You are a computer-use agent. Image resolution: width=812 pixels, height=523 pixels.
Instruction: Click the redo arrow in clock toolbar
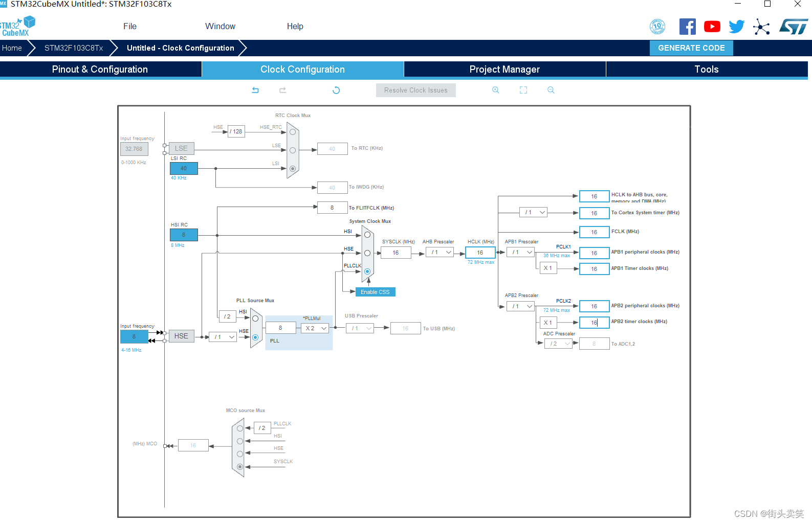click(x=282, y=90)
